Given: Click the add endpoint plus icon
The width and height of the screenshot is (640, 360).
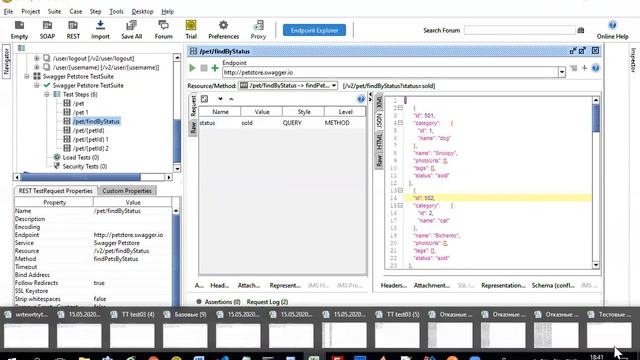Looking at the screenshot, I should pyautogui.click(x=584, y=68).
